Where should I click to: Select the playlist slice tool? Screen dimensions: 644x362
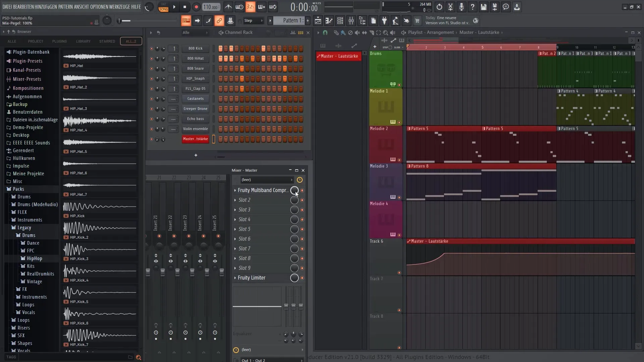click(x=371, y=33)
